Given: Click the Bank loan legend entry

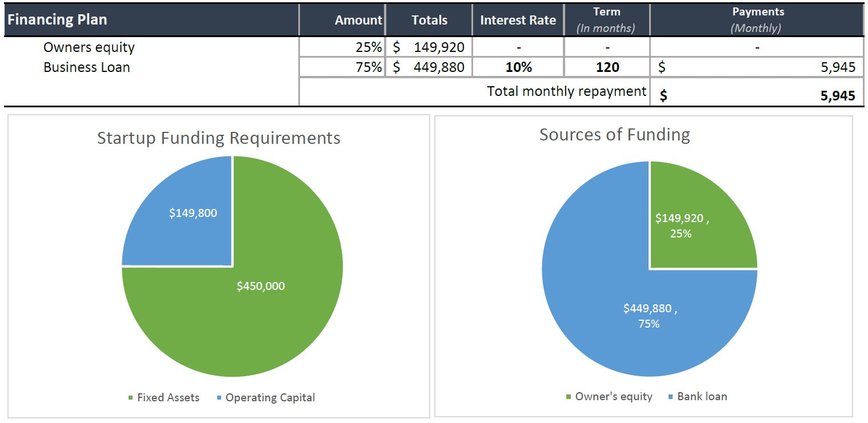Looking at the screenshot, I should tap(701, 396).
